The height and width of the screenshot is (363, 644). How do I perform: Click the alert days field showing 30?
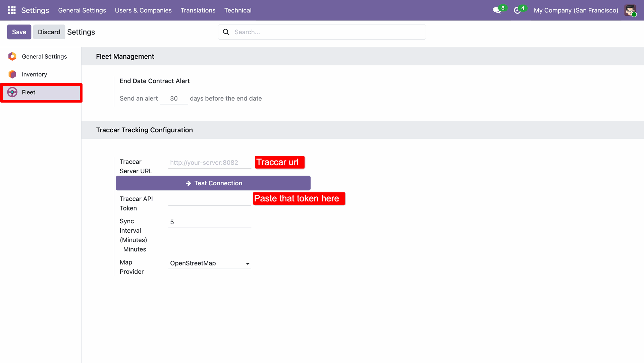tap(174, 99)
